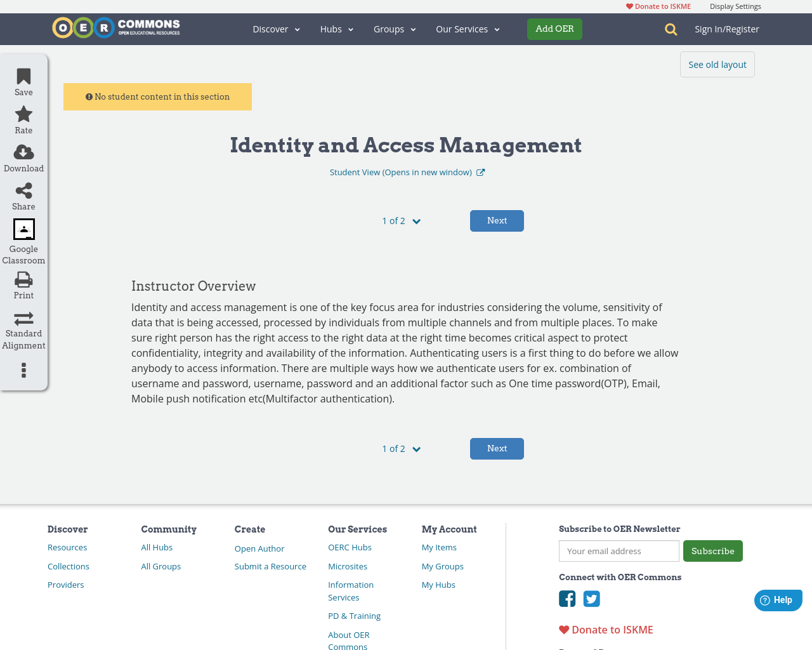
Task: Open the Facebook icon in the footer
Action: tap(566, 597)
